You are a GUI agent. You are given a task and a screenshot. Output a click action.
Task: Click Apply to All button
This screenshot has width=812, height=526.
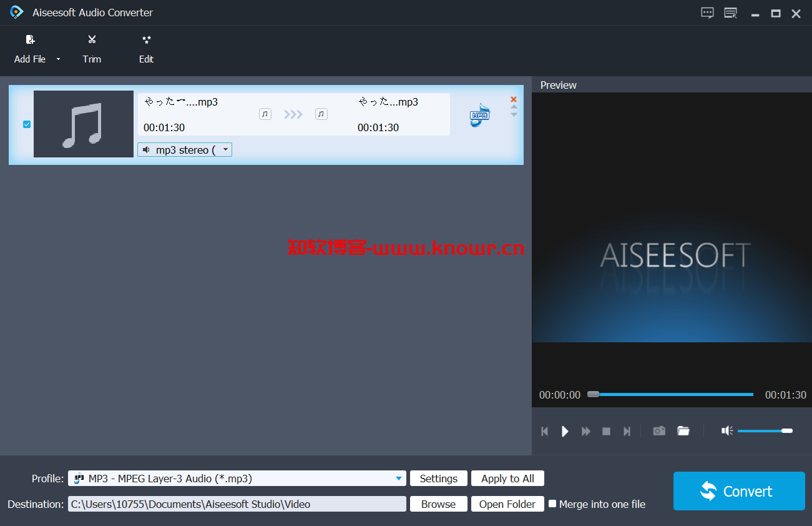tap(508, 479)
